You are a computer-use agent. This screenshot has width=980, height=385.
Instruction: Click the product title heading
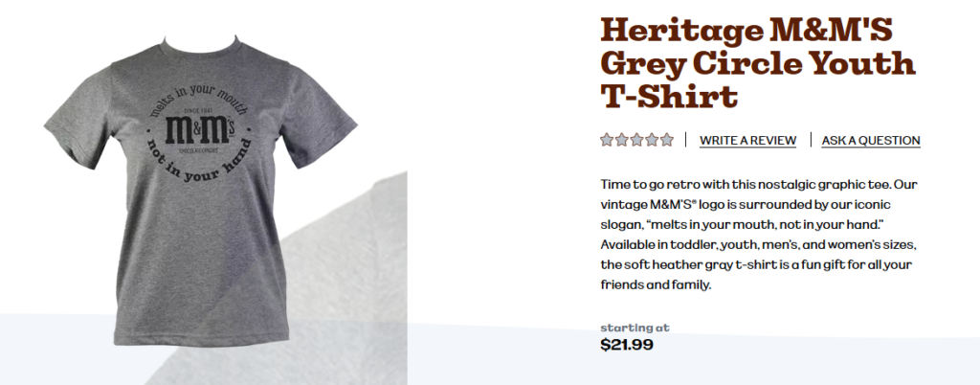click(x=758, y=63)
